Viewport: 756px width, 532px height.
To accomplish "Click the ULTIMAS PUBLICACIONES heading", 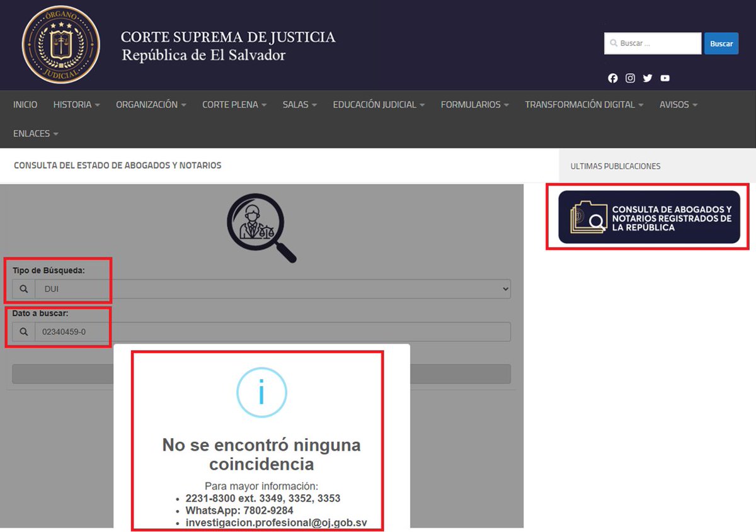I will (616, 166).
